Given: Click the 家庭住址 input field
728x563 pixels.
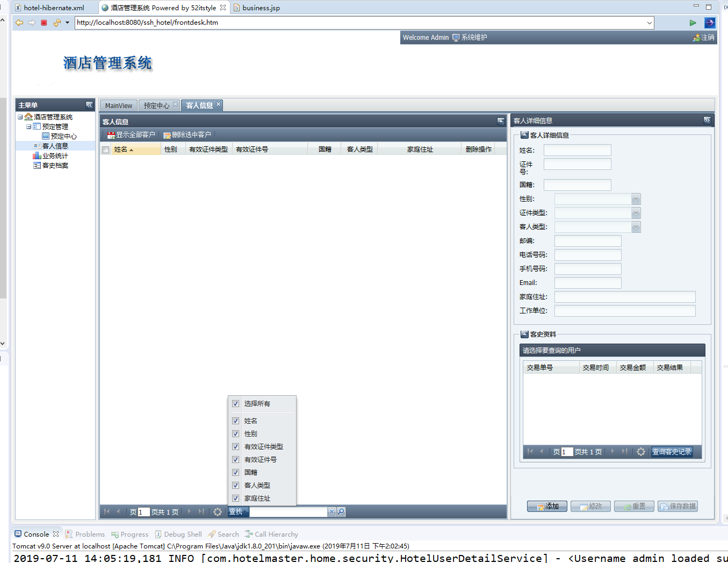Looking at the screenshot, I should point(625,297).
